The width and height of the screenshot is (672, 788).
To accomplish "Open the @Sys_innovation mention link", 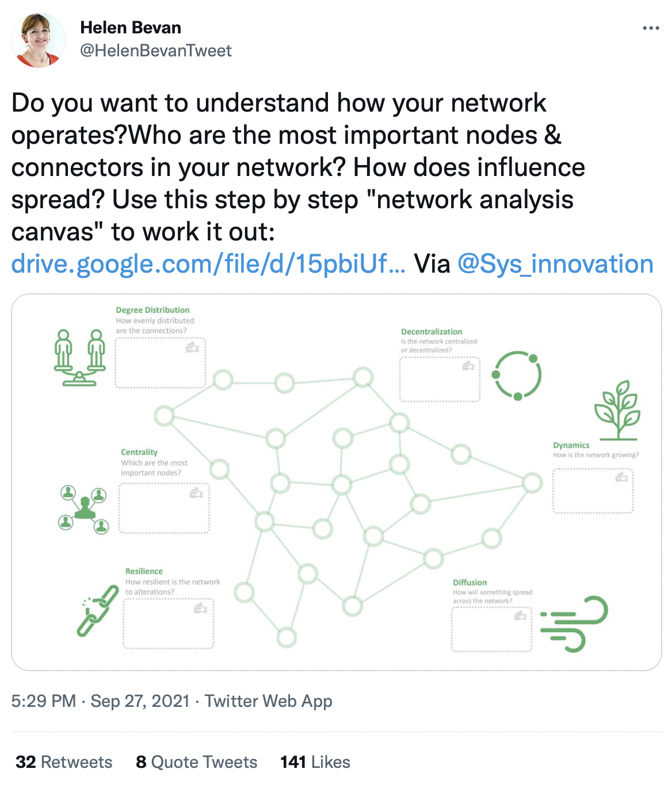I will pos(556,264).
